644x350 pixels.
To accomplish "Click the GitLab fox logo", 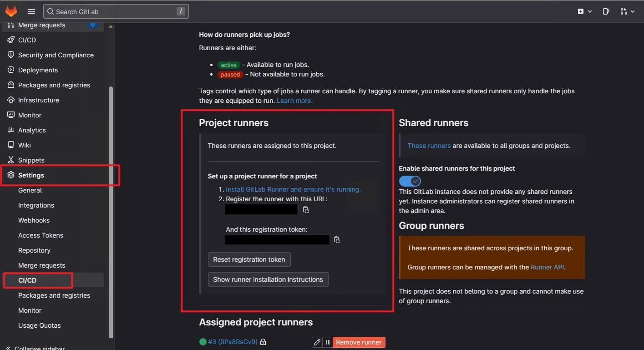I will [x=11, y=11].
